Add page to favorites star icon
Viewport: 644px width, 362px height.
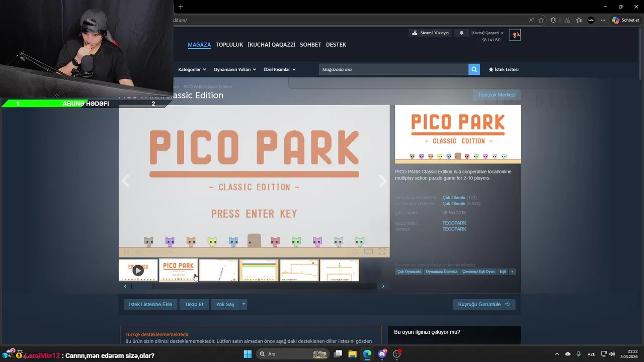541,20
